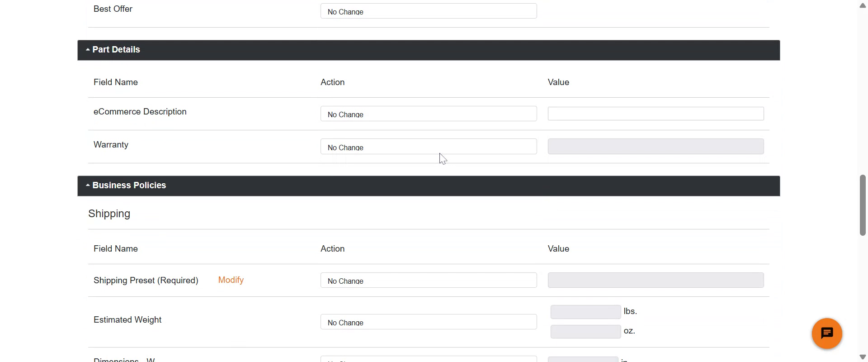Click the Shipping Preset value field
Viewport: 868px width, 362px height.
(x=656, y=280)
